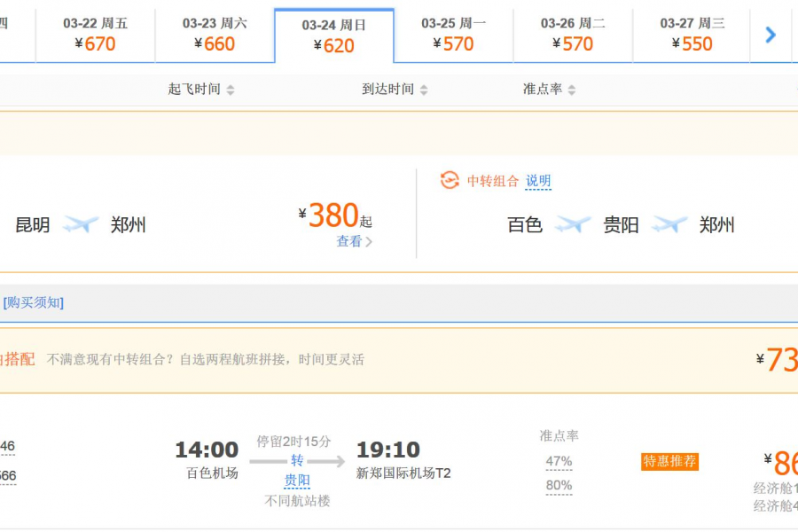Click the airplane icon between 贵阳 and 郑州

(x=669, y=224)
